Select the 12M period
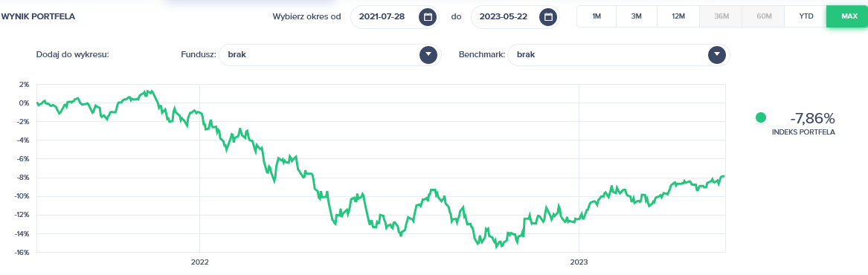The width and height of the screenshot is (868, 275). tap(678, 16)
